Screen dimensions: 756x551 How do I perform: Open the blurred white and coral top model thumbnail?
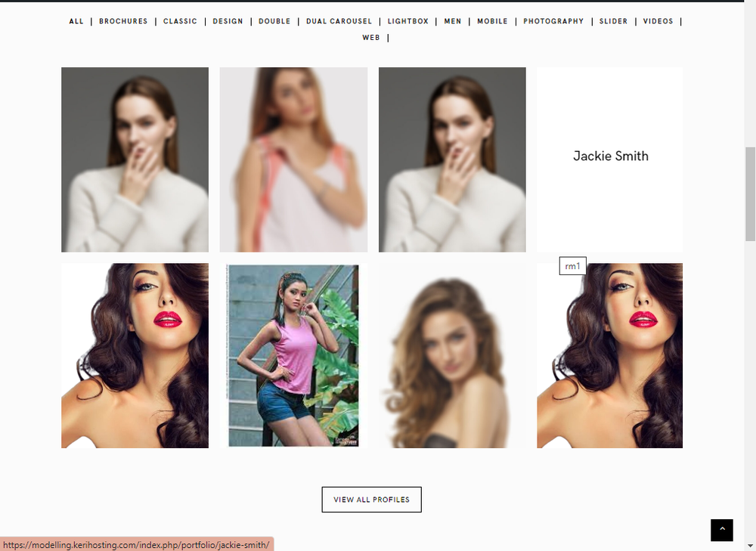[x=293, y=159]
